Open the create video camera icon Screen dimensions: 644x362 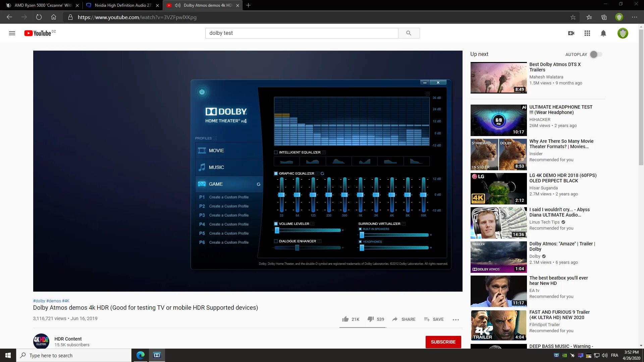click(x=571, y=33)
